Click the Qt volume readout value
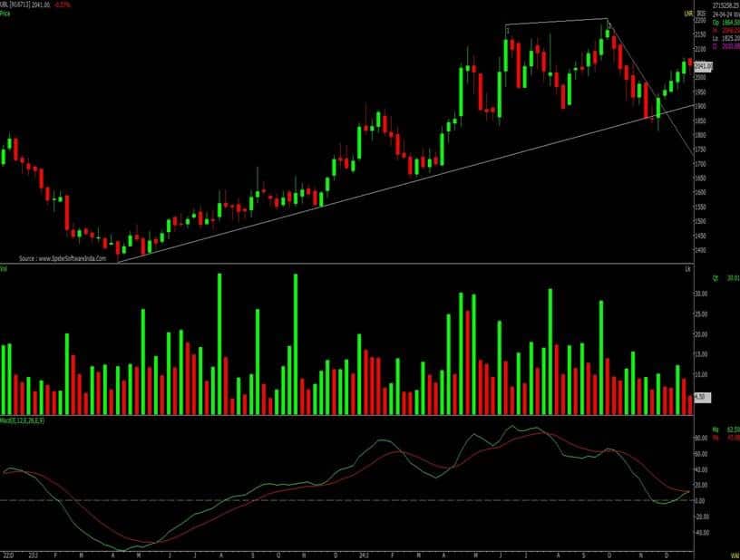740x560 pixels. 725,277
